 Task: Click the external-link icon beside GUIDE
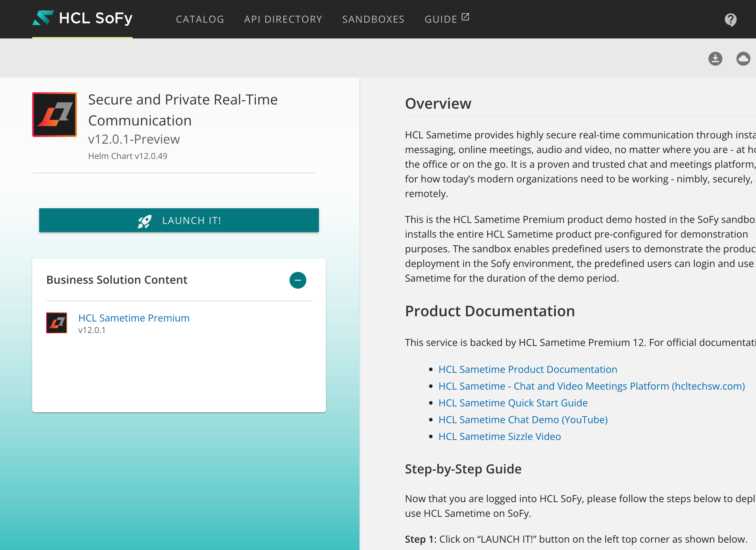point(465,17)
